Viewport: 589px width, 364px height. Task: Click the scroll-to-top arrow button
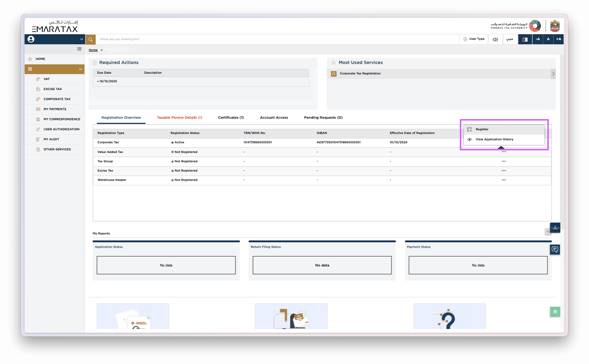point(555,312)
